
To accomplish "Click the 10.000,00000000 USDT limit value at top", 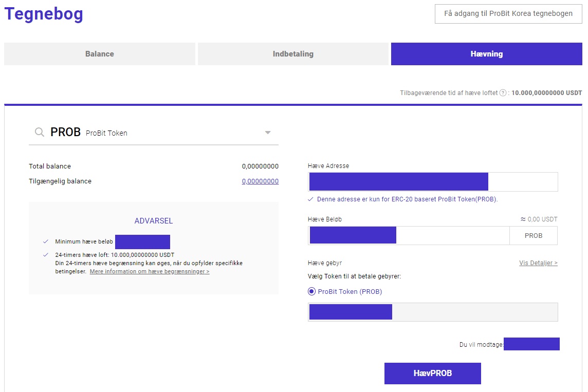I will [x=547, y=93].
